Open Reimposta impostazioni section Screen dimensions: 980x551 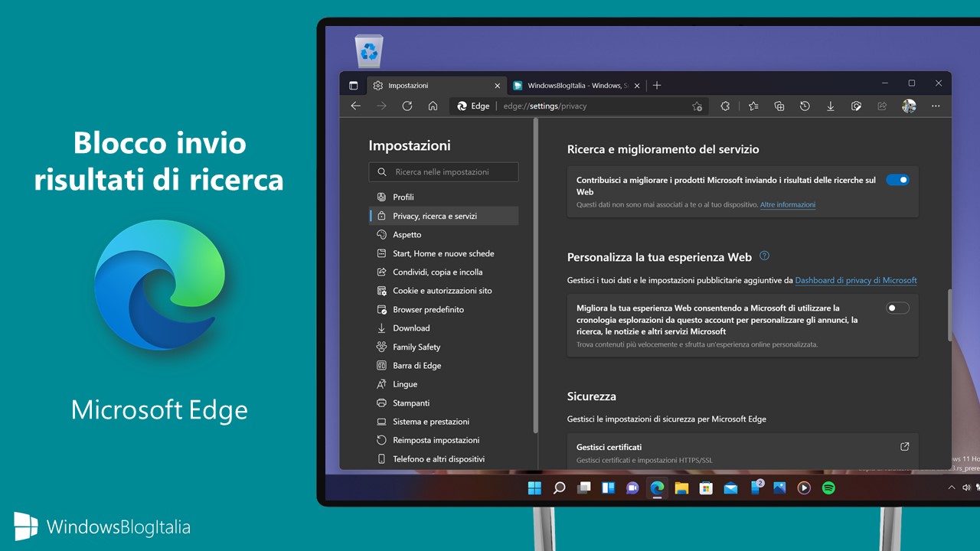tap(443, 440)
